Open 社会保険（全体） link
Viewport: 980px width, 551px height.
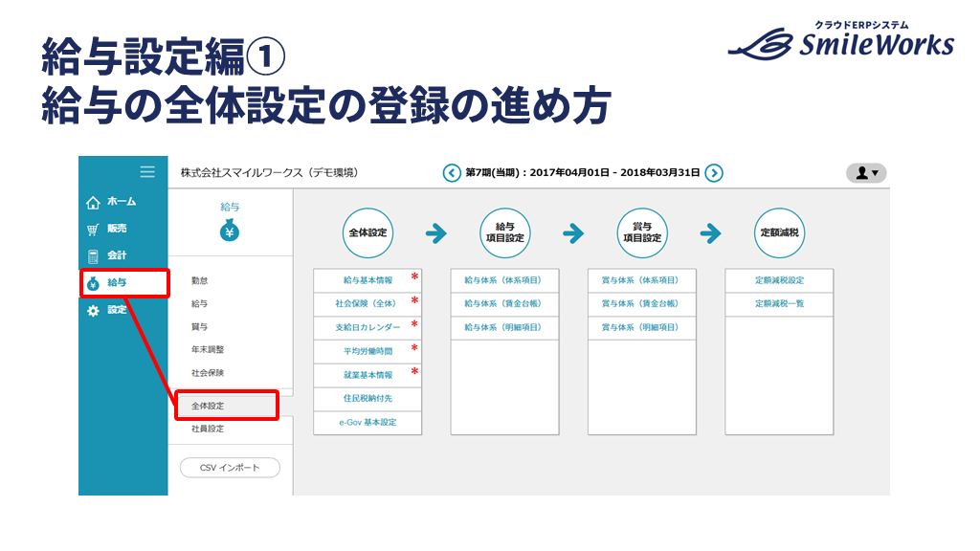pos(367,303)
